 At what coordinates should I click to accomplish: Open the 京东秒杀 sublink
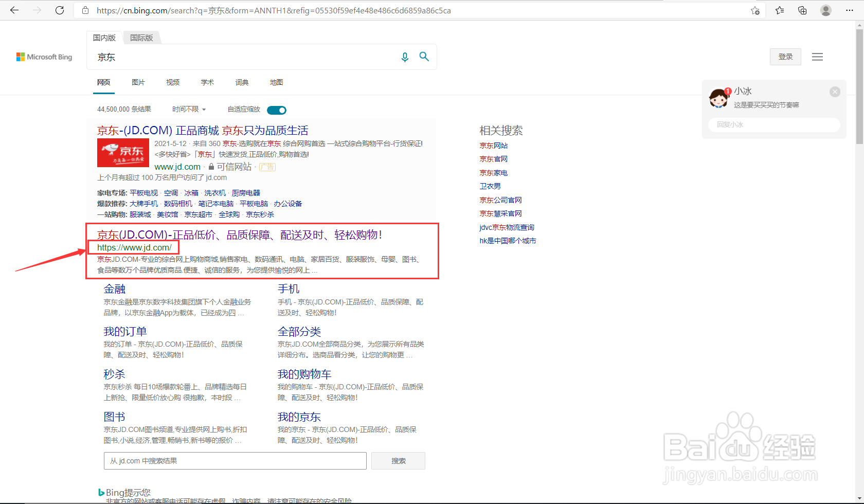(260, 214)
